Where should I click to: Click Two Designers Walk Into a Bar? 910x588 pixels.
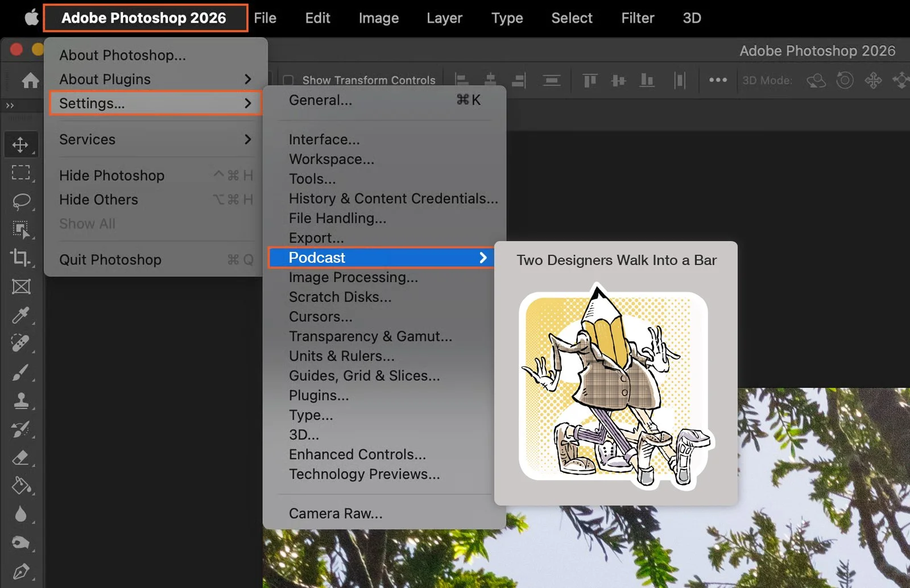click(616, 260)
